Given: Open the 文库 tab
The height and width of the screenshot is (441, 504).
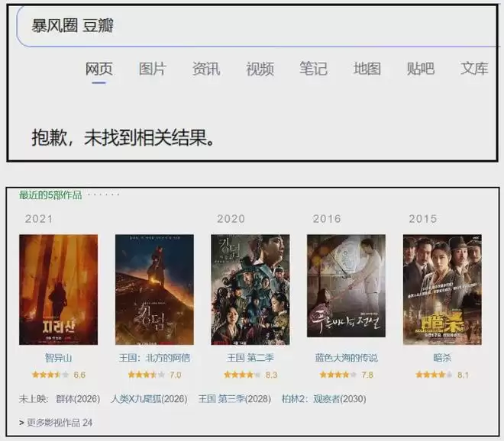Looking at the screenshot, I should click(474, 69).
